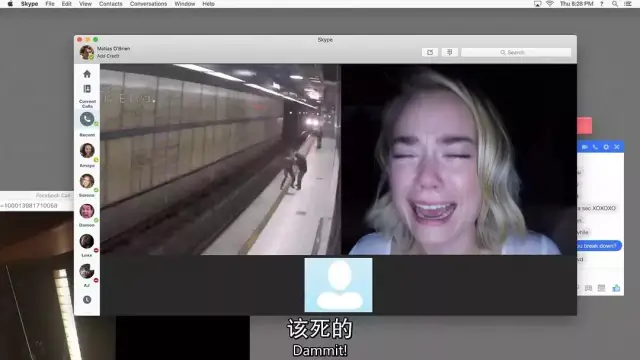Select the Current Calls phone icon
Screen dimensions: 640x360
pyautogui.click(x=87, y=119)
